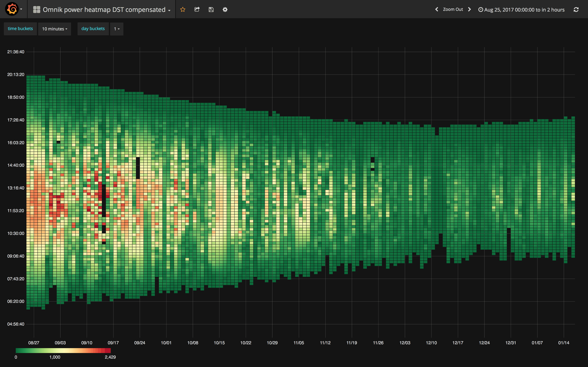Click the day buckets variable label
Screen dimensions: 588x367
(x=93, y=29)
